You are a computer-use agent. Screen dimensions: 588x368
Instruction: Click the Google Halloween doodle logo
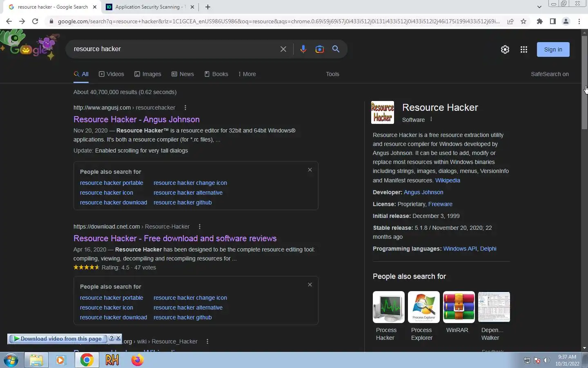point(29,46)
